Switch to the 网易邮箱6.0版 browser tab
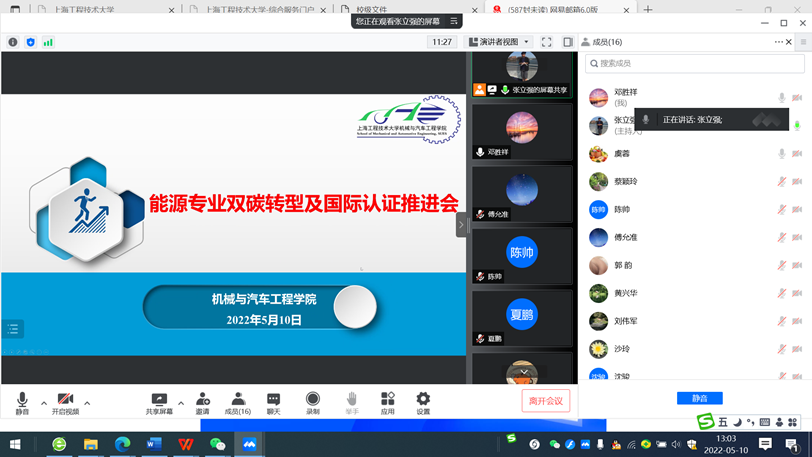 tap(554, 10)
